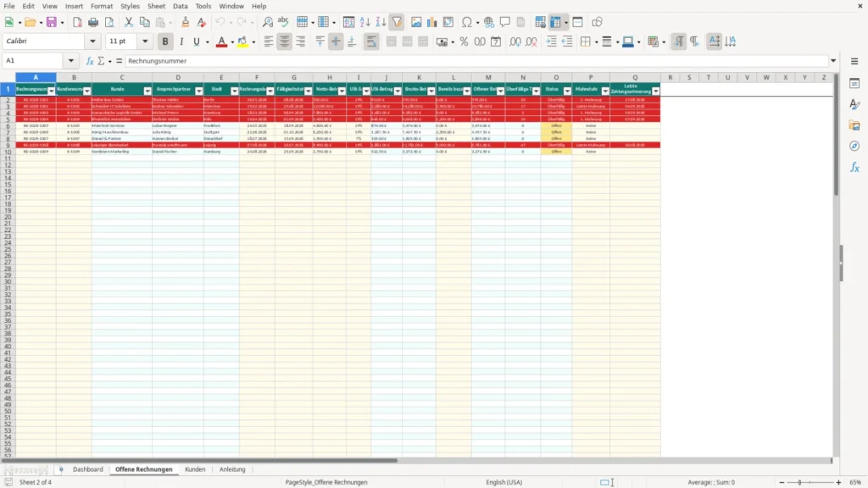Switch to the Dashboard sheet tab
The image size is (868, 488).
click(88, 469)
